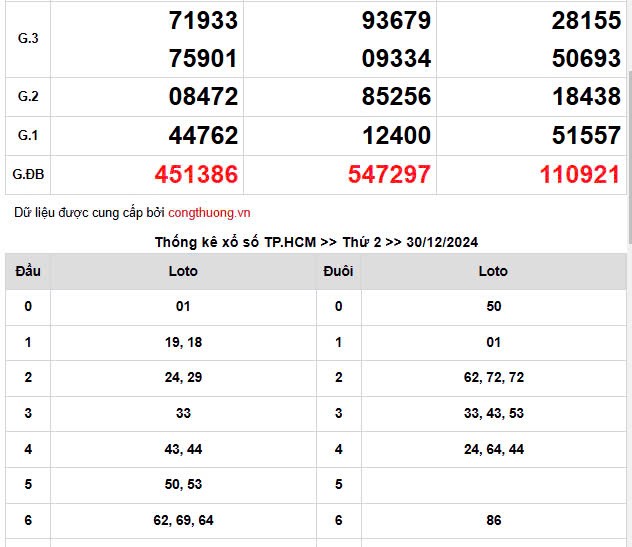Select the G.3 result 09334
The height and width of the screenshot is (547, 632).
click(397, 59)
